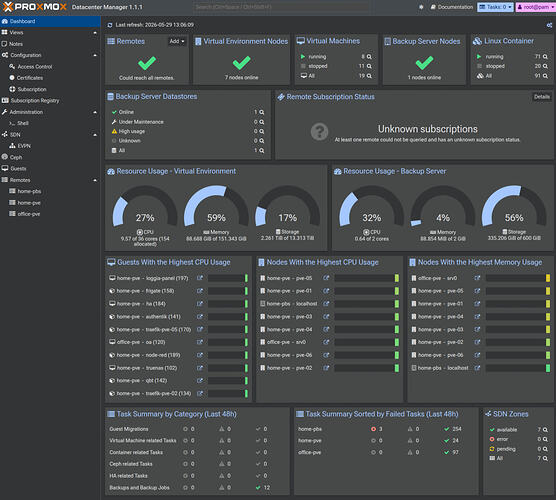Search stopped Linux Containers magnifier icon
The image size is (556, 500).
[x=545, y=66]
